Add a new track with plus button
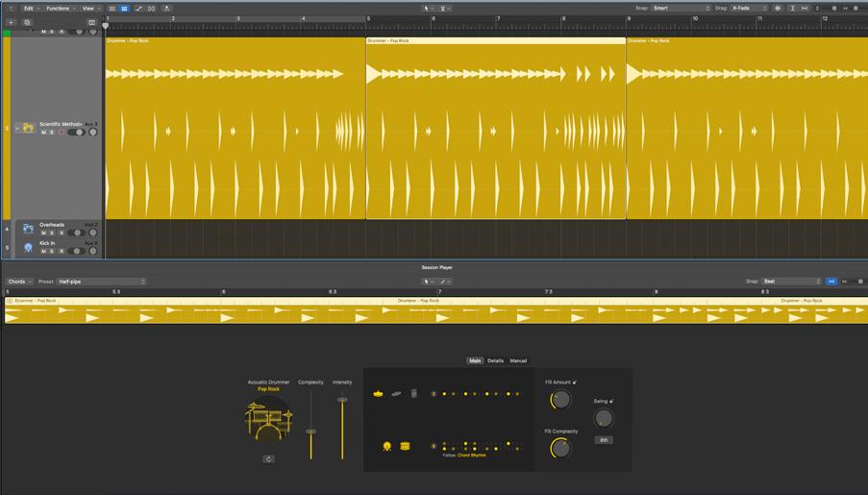 [x=11, y=23]
